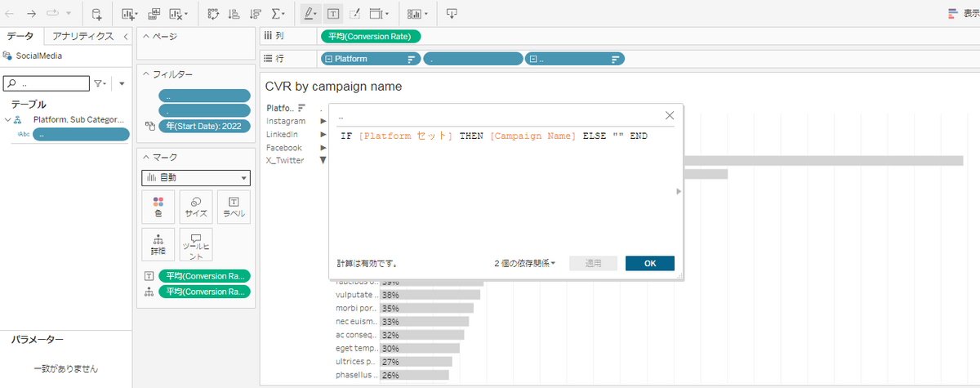
Task: Click the swap rows and columns icon
Action: pyautogui.click(x=214, y=14)
